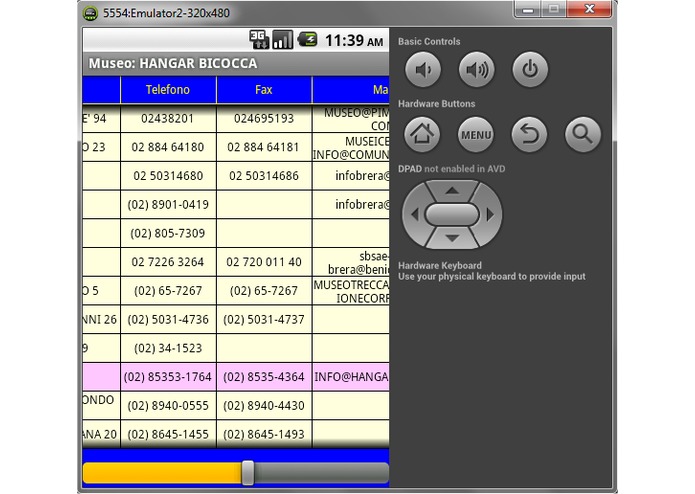This screenshot has width=695, height=494.
Task: Click the MENU hardware button
Action: click(x=476, y=134)
